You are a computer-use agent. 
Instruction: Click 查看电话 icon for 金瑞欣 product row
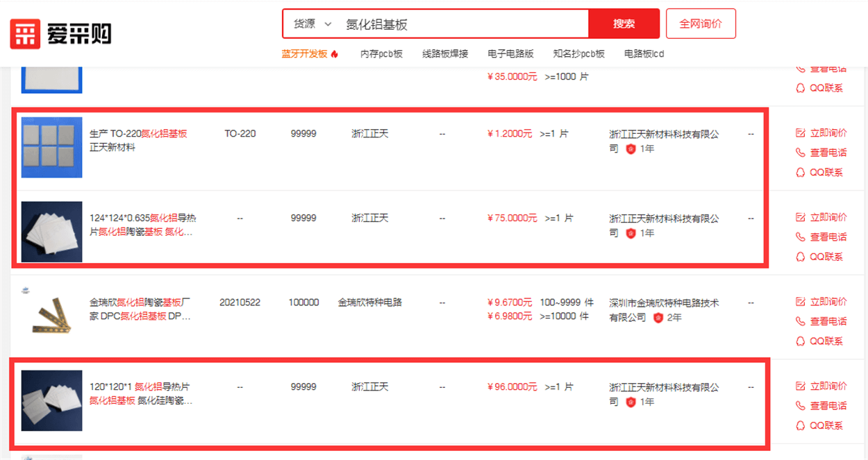click(801, 321)
